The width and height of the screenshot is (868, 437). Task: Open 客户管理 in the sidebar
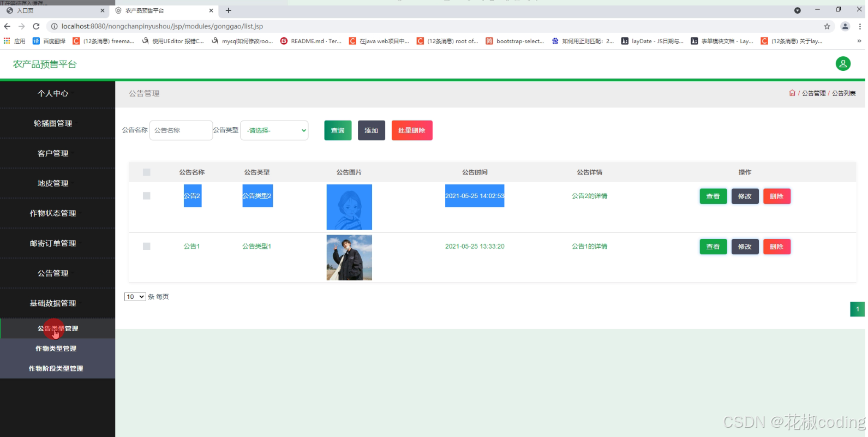point(53,153)
